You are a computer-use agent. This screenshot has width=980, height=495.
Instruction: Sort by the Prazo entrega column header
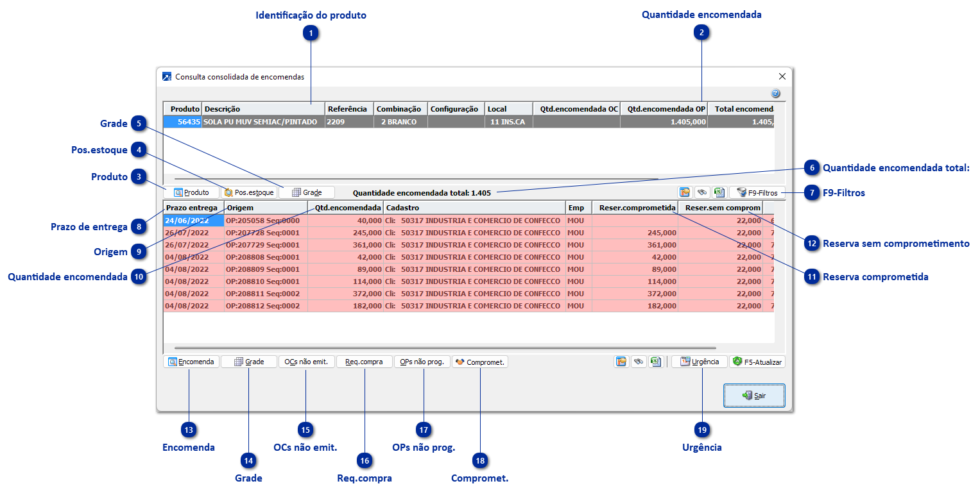click(x=194, y=208)
